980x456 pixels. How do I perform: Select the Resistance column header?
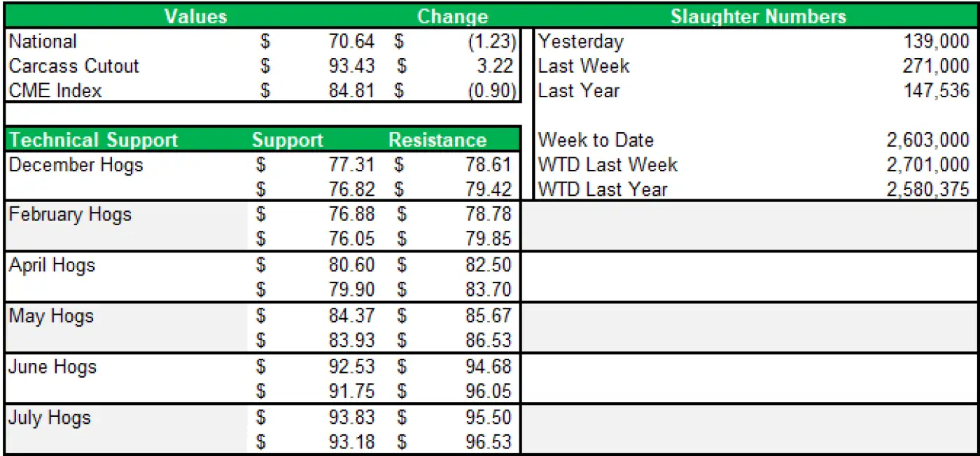pyautogui.click(x=437, y=140)
